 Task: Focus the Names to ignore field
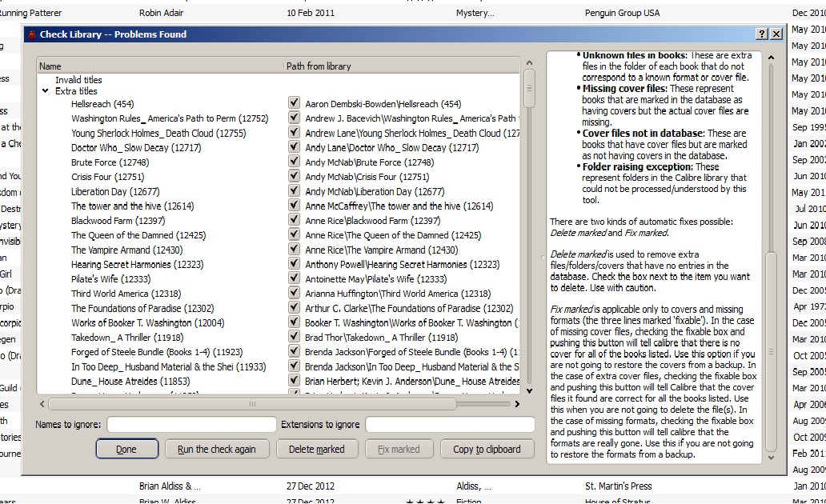(x=191, y=425)
